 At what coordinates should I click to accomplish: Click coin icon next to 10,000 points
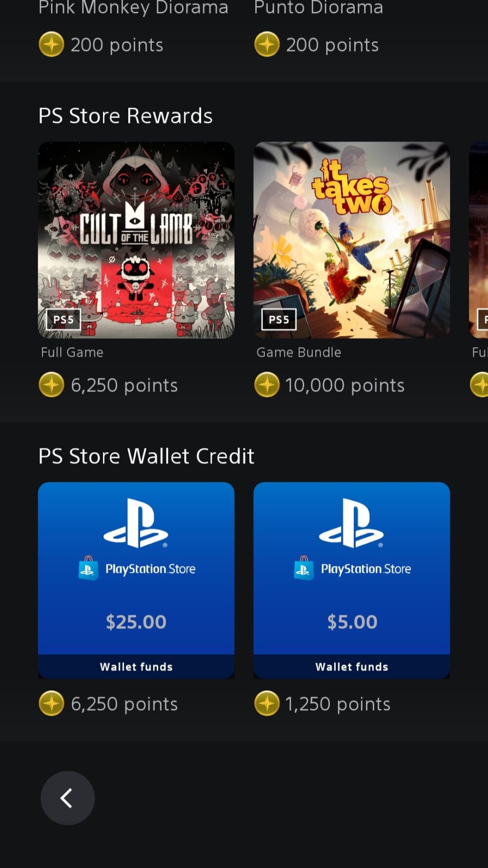(x=267, y=385)
